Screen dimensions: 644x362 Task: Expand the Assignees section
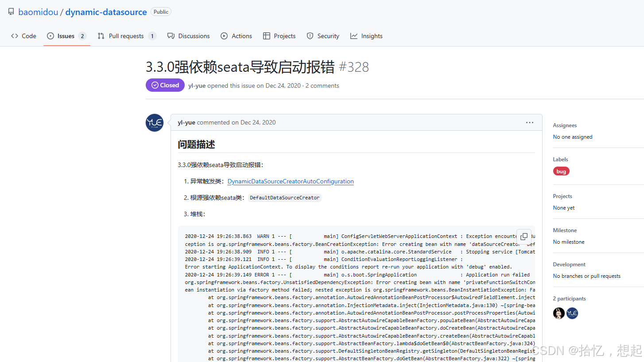point(565,125)
